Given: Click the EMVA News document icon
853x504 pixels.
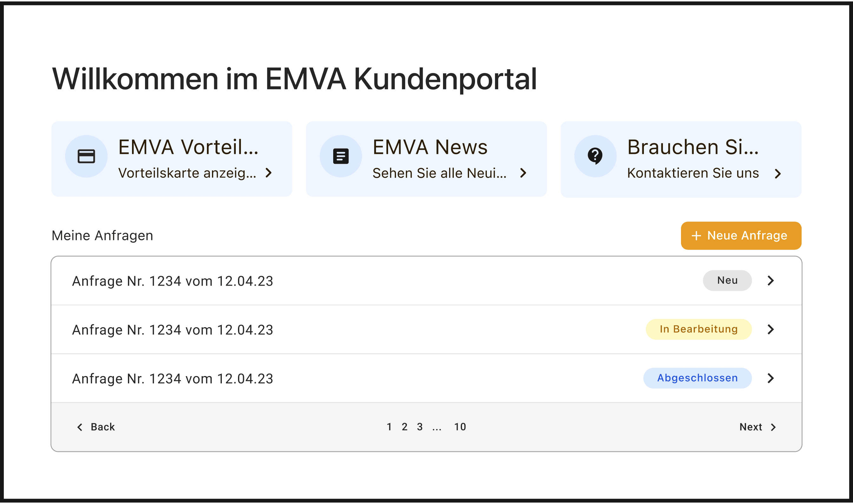Looking at the screenshot, I should point(341,156).
